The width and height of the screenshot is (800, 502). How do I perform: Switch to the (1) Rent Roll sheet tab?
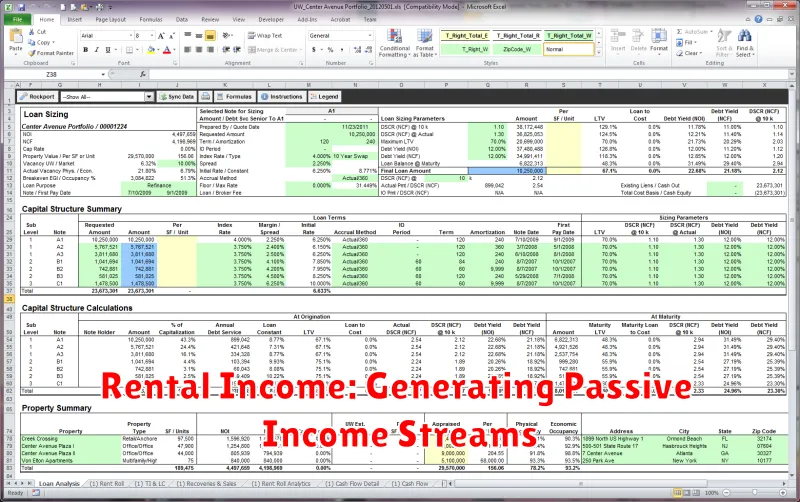click(x=107, y=484)
